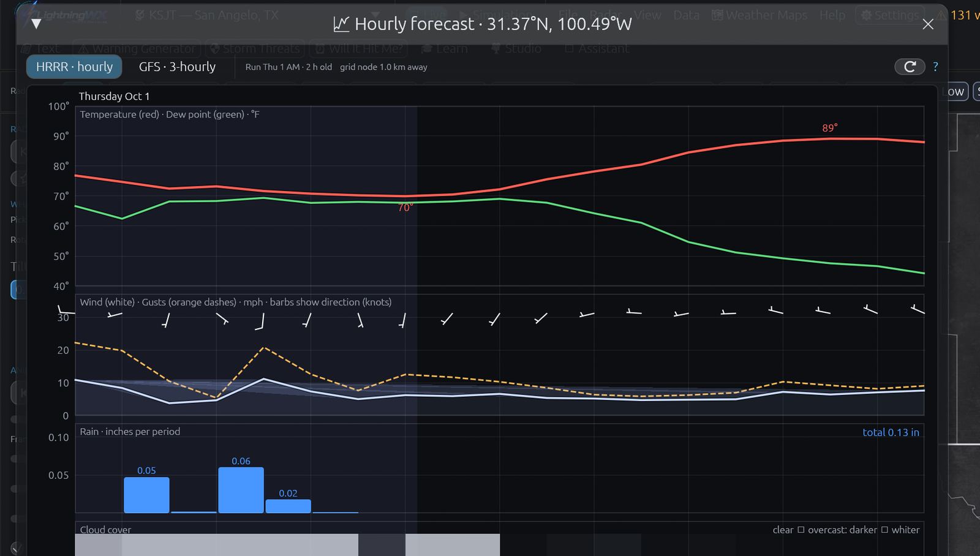
Task: Click the 89° peak temperature label
Action: click(x=830, y=128)
